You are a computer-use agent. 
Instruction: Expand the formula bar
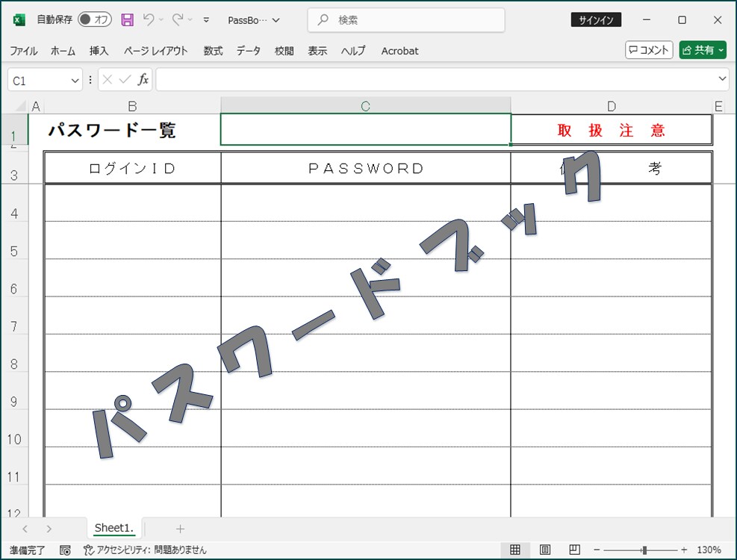pos(722,79)
